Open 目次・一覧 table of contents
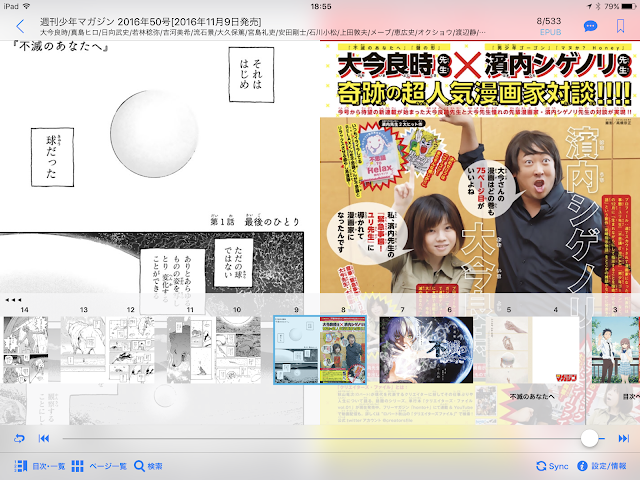 (40, 466)
